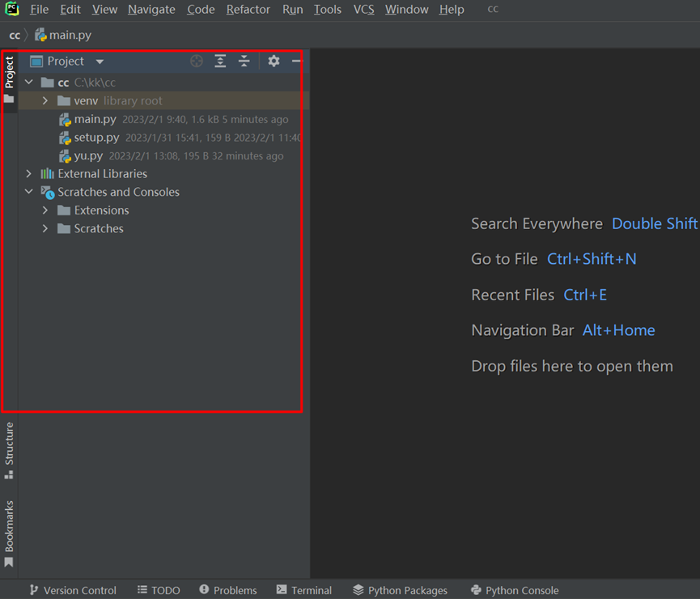Expand the Scratches folder

[45, 229]
